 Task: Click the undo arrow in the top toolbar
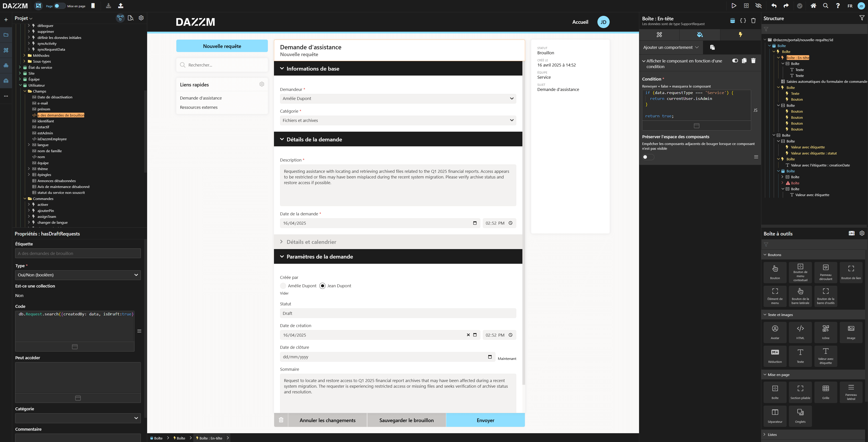pos(774,6)
